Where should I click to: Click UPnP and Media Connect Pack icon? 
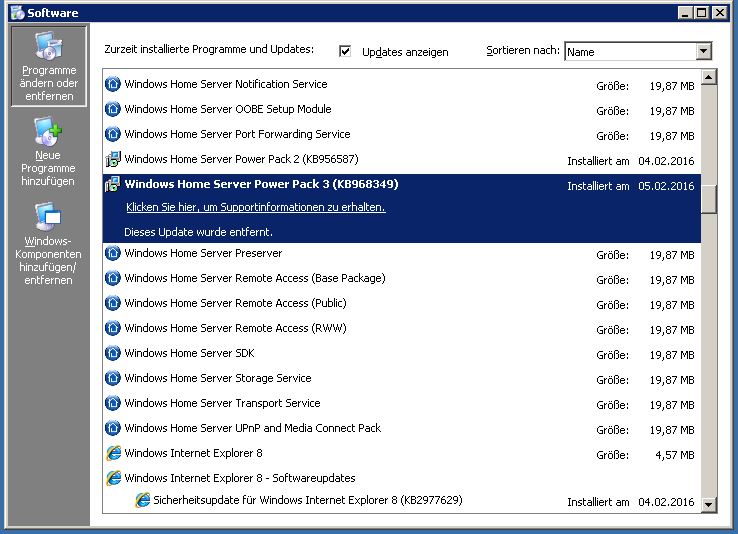[x=112, y=428]
